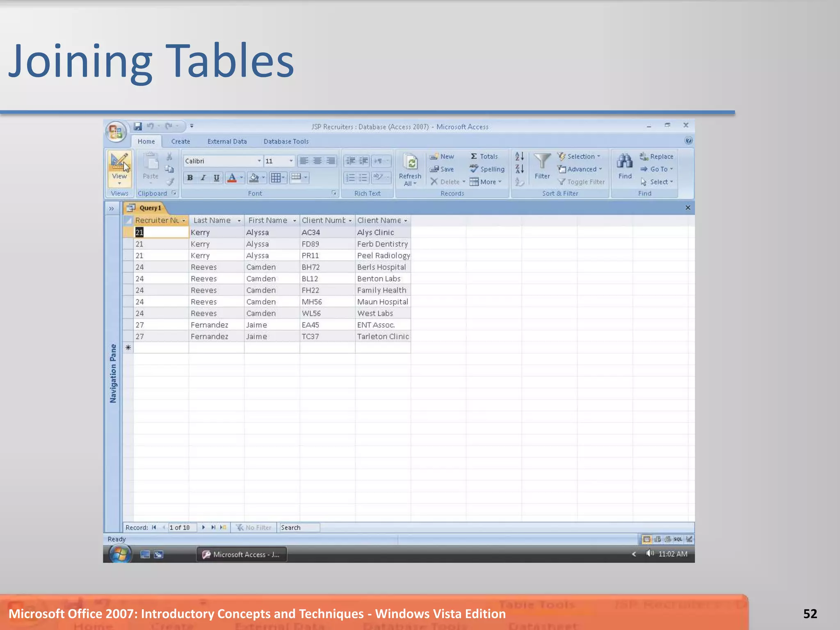Align text left
Screen dimensions: 840x630
pos(304,161)
